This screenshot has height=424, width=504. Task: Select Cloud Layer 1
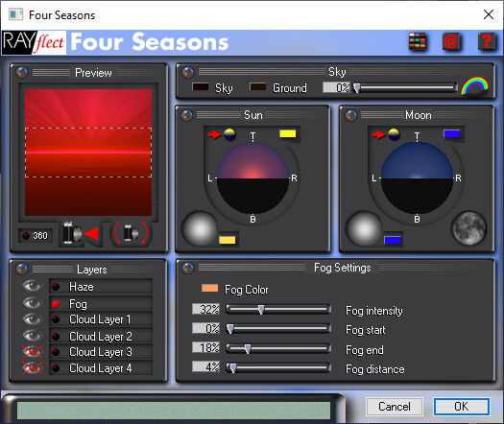101,319
